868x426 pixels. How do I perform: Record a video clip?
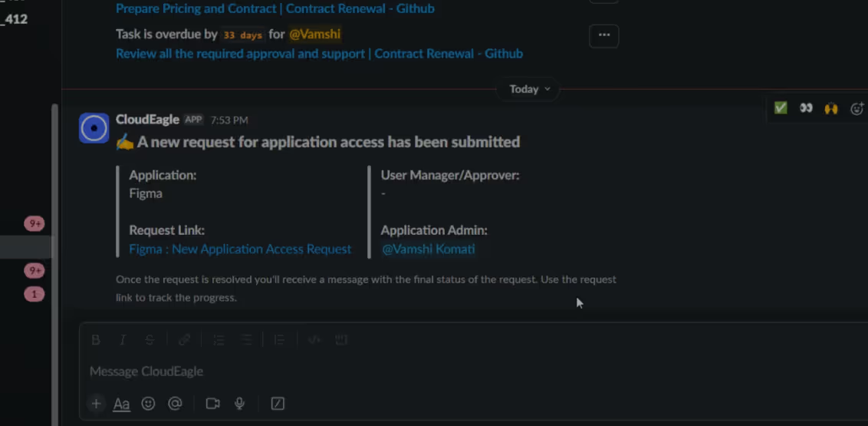(x=212, y=404)
